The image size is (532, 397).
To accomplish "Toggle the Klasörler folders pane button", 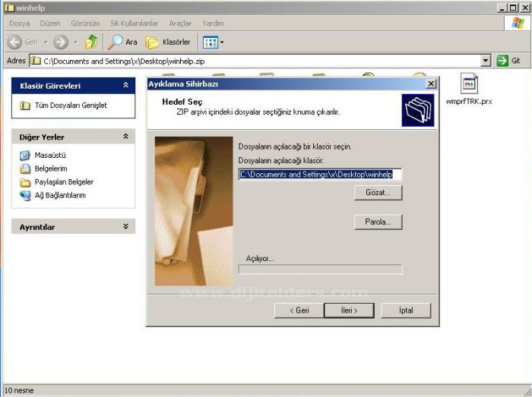I will click(x=168, y=43).
